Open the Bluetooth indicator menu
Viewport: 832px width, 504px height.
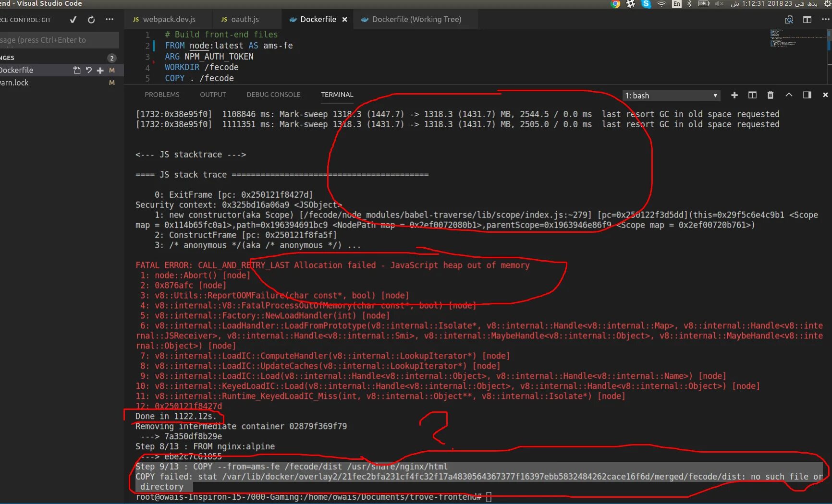(689, 4)
